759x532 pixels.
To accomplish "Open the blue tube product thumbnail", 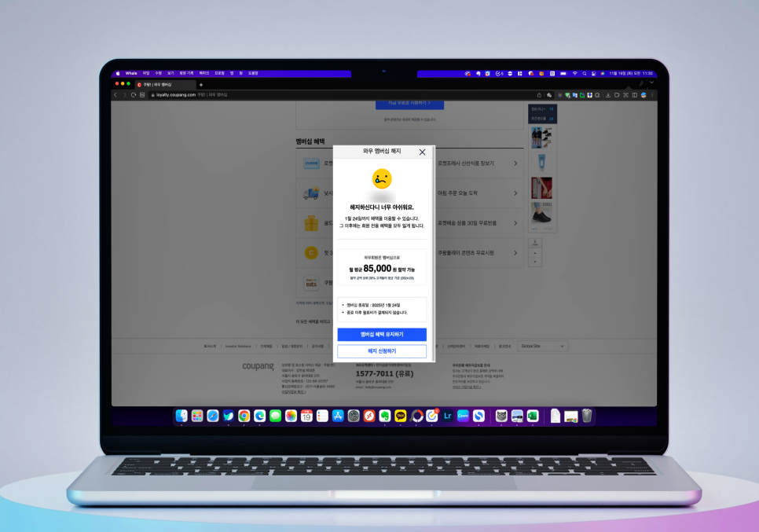I will (x=541, y=163).
